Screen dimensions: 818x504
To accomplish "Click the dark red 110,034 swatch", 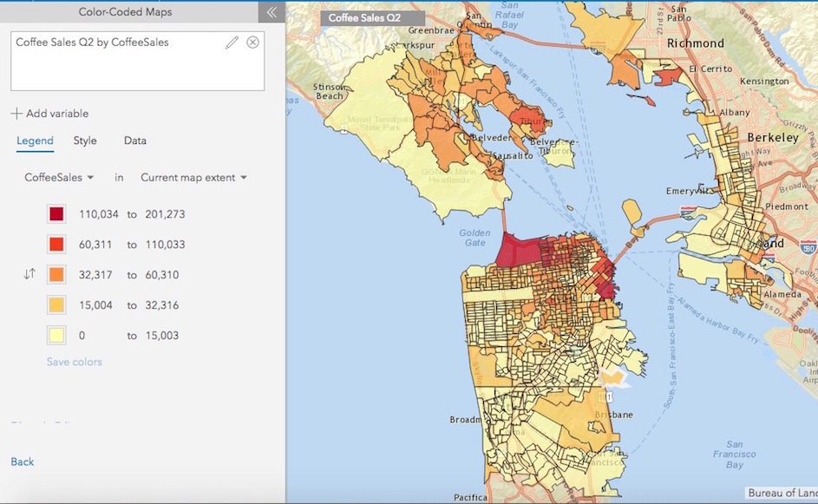I will pyautogui.click(x=56, y=214).
